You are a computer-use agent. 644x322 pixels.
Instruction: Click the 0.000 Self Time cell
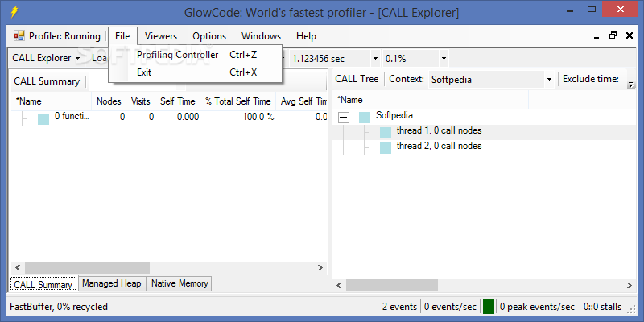tap(188, 117)
